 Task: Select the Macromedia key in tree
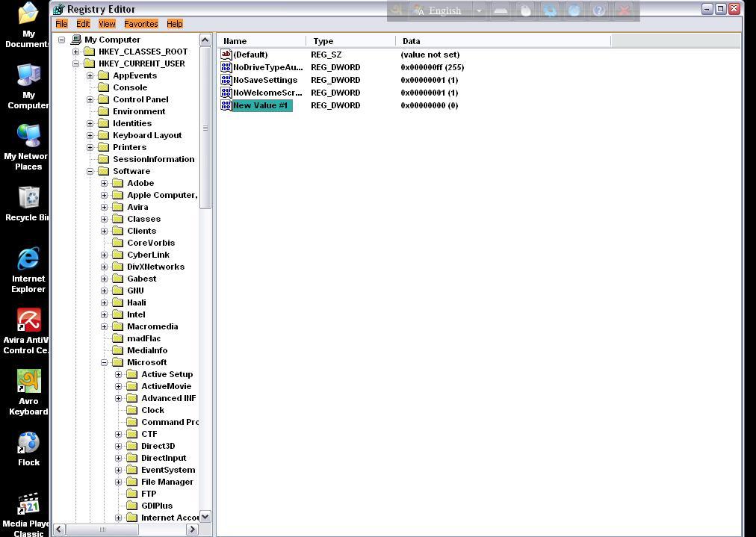[152, 326]
